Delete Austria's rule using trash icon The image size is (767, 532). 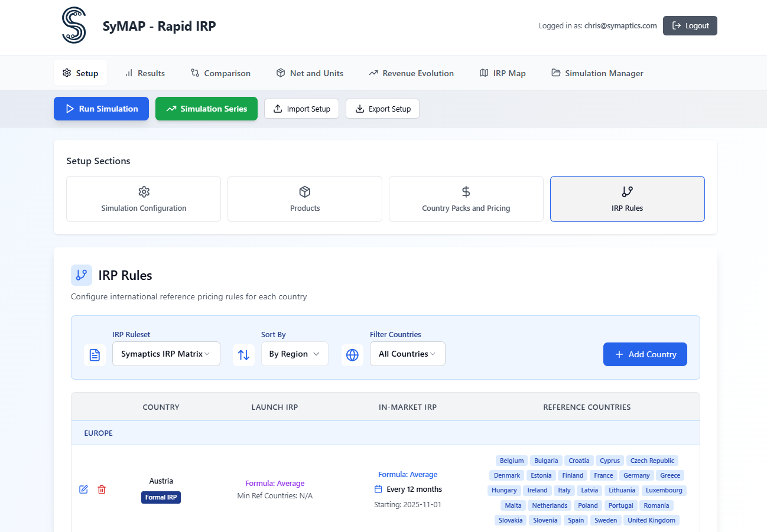click(x=101, y=489)
